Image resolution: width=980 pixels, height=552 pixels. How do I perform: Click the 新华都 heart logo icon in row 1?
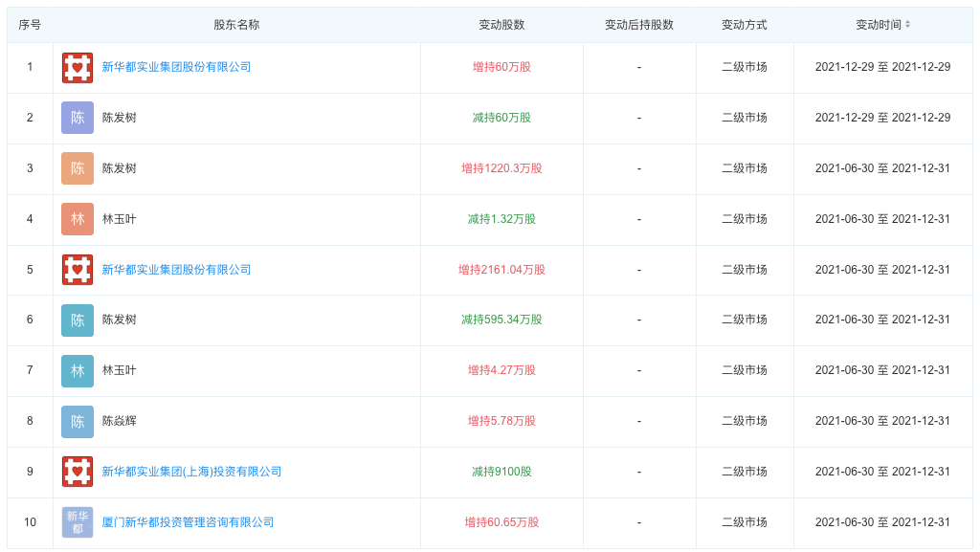pos(78,67)
